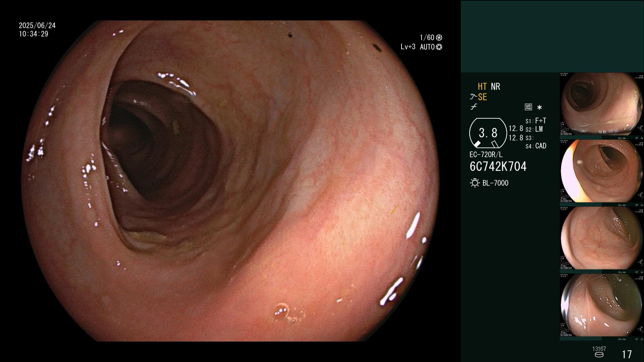Image resolution: width=644 pixels, height=362 pixels.
Task: Open the bottom thumbnail numbered 13
Action: point(602,307)
